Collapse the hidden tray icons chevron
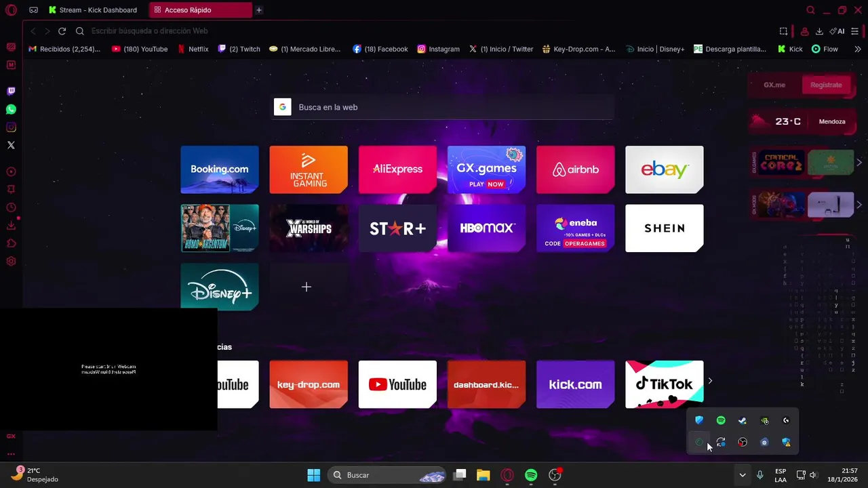Viewport: 868px width, 488px height. pyautogui.click(x=743, y=475)
